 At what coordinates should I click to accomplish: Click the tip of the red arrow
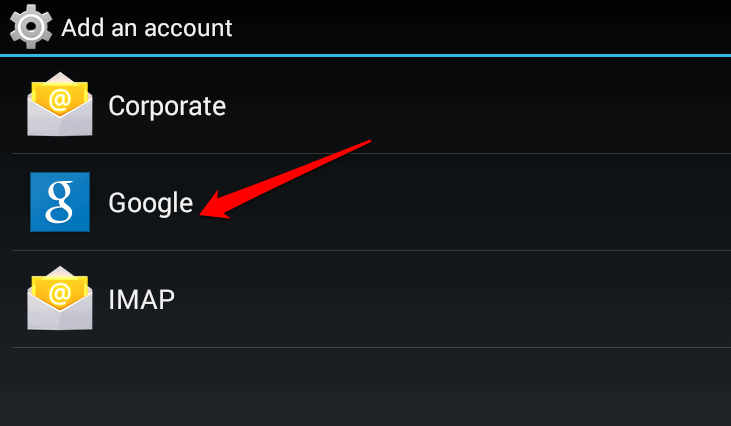201,214
